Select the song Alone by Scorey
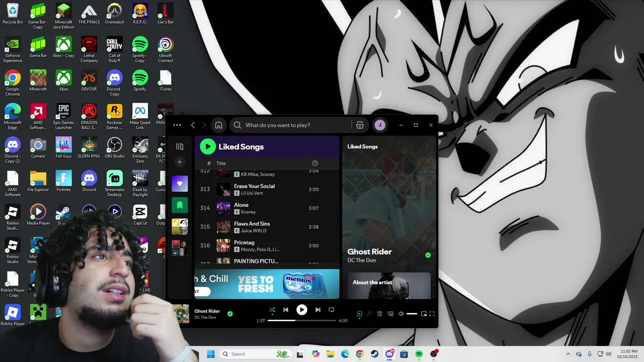This screenshot has width=644, height=362. (x=267, y=208)
